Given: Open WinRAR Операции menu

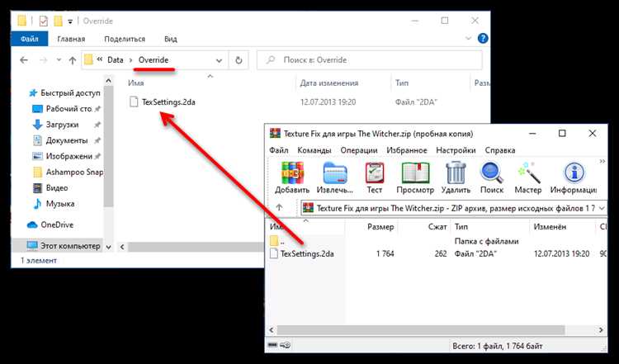Looking at the screenshot, I should [359, 150].
